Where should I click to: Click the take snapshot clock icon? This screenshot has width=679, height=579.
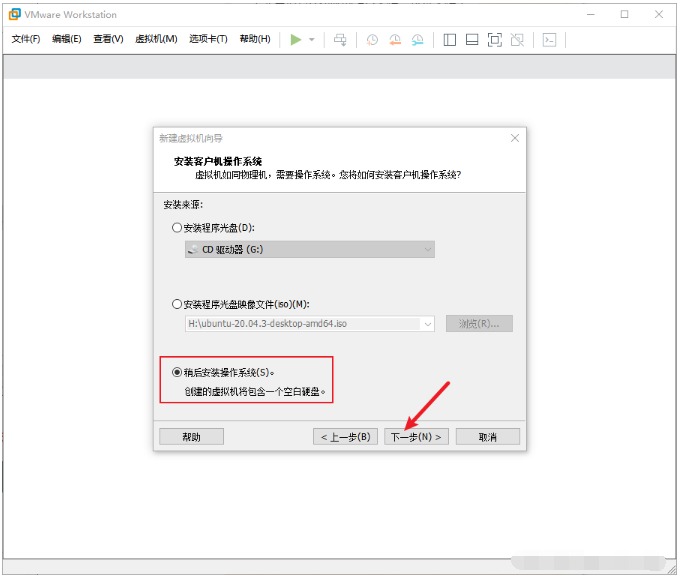(372, 40)
